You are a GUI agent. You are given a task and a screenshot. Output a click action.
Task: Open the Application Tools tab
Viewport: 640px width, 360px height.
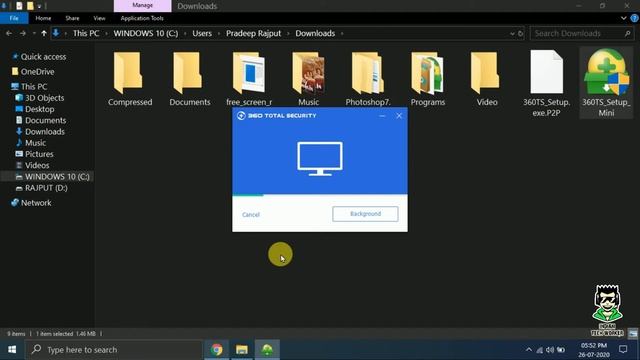pos(142,18)
